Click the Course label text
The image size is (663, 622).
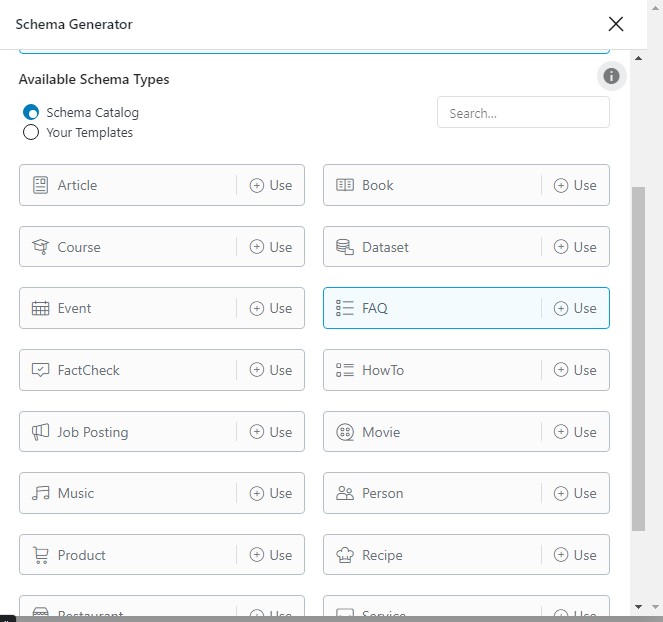pos(79,247)
